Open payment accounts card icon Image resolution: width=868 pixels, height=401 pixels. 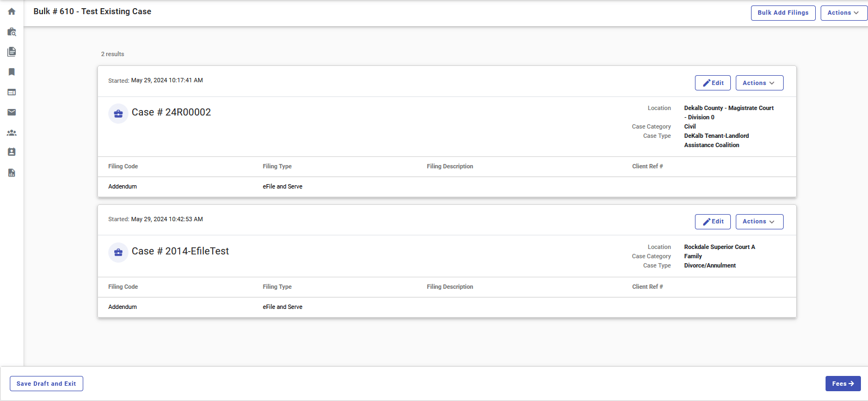click(x=11, y=92)
